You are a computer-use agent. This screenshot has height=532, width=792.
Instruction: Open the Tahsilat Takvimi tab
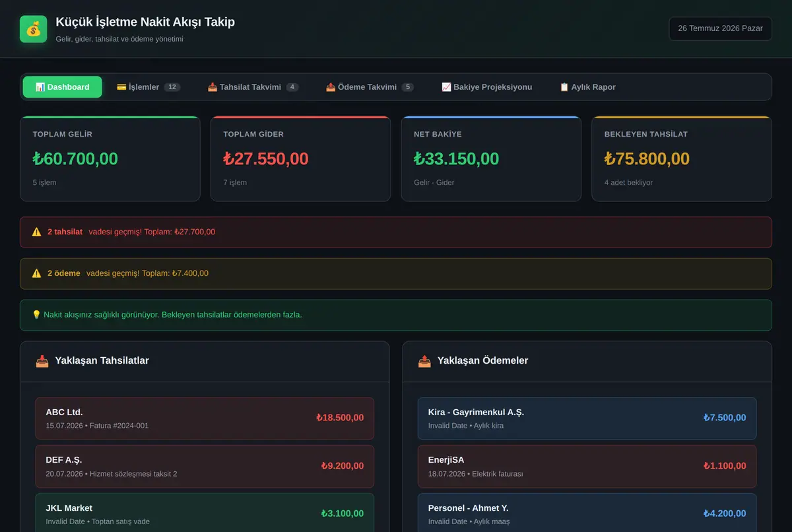253,87
